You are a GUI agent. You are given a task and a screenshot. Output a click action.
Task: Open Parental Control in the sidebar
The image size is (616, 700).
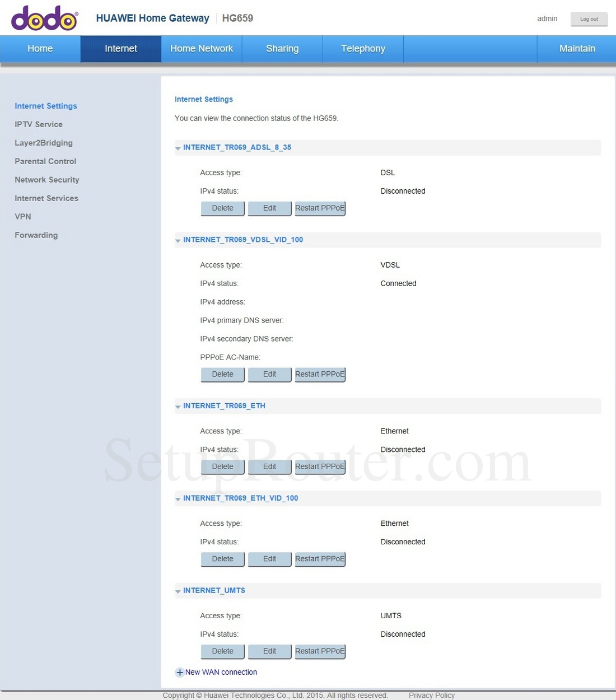coord(45,161)
